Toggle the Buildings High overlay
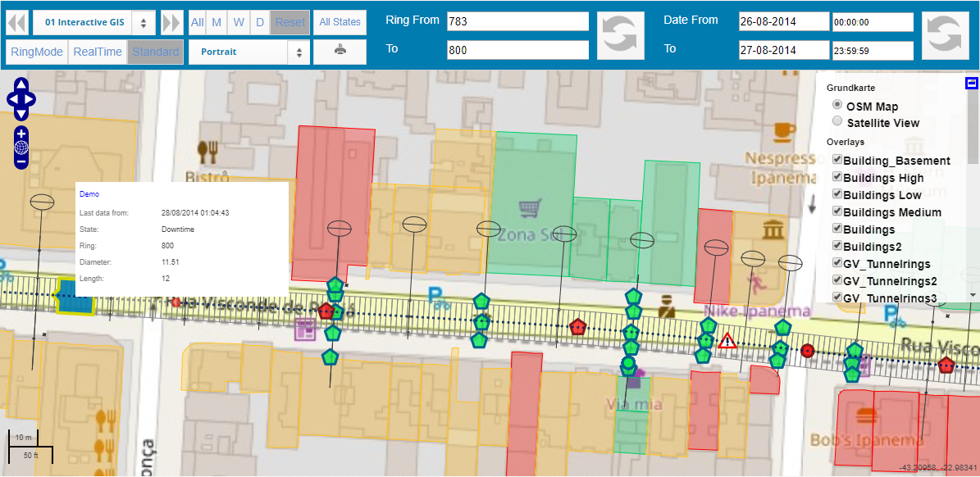The height and width of the screenshot is (477, 980). pyautogui.click(x=837, y=177)
